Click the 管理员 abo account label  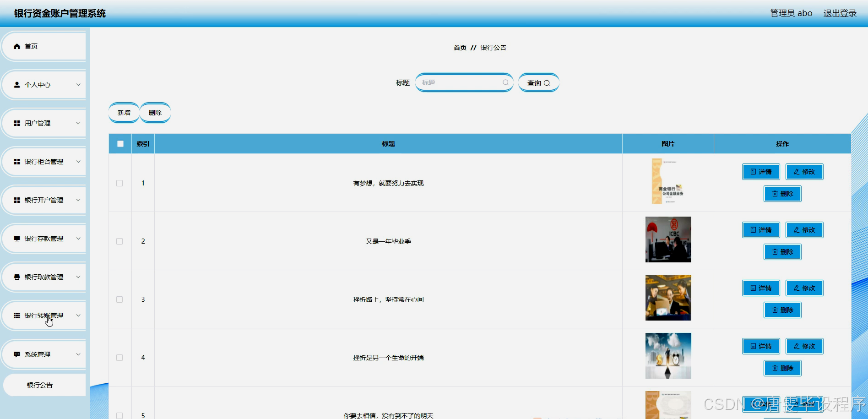791,13
